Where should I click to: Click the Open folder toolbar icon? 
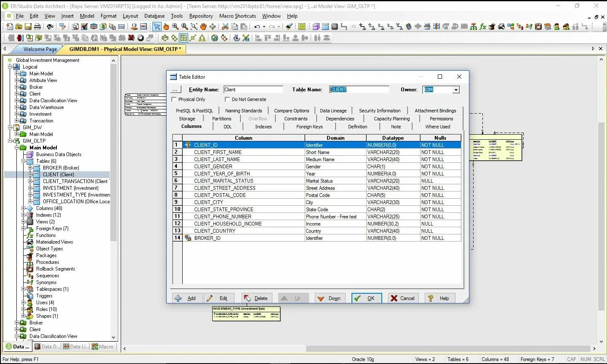point(19,27)
